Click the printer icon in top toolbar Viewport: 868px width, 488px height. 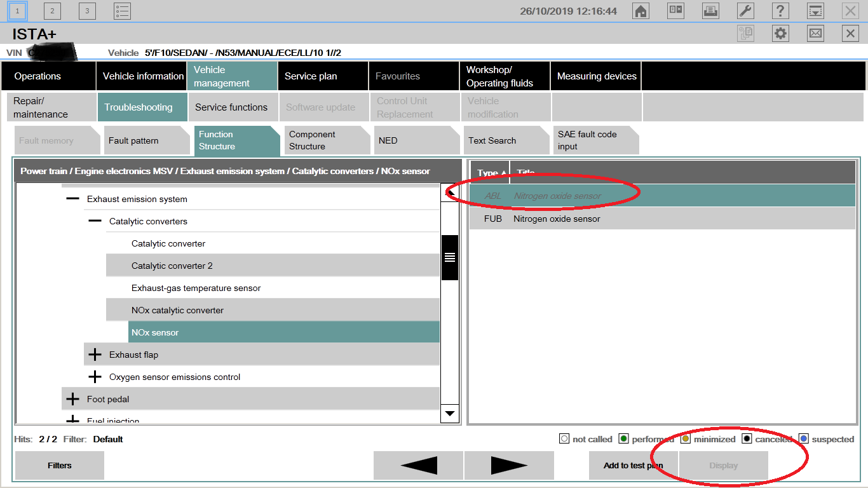point(710,11)
